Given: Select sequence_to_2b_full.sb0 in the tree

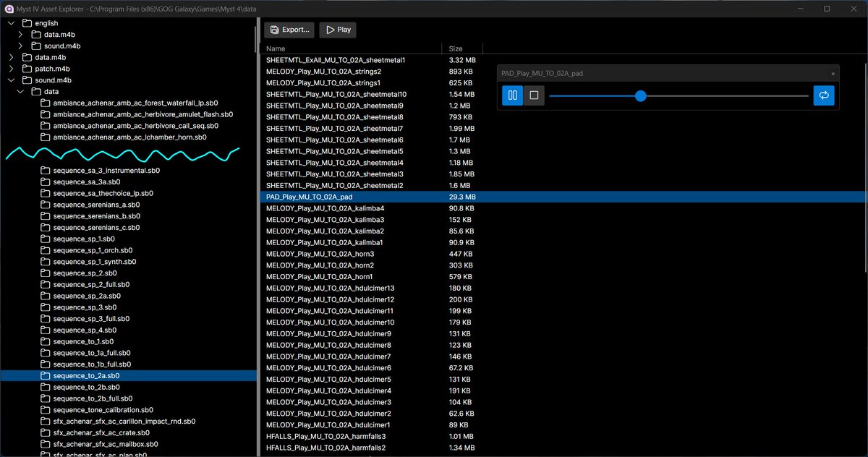Looking at the screenshot, I should coord(93,398).
